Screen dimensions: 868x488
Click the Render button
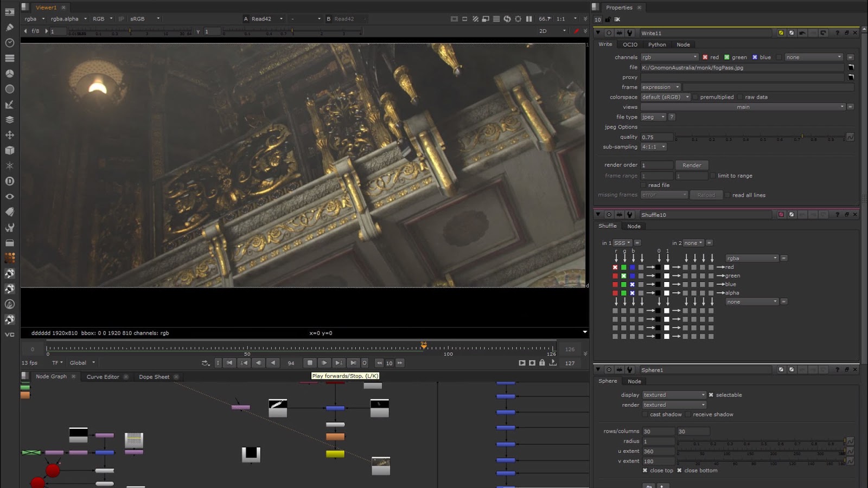click(692, 165)
